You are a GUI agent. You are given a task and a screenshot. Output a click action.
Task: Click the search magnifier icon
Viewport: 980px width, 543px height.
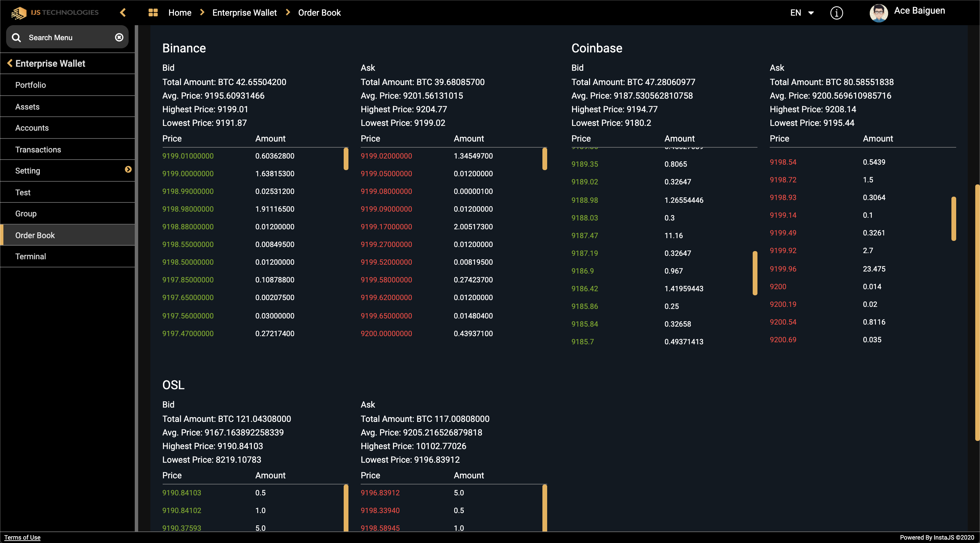pos(16,37)
